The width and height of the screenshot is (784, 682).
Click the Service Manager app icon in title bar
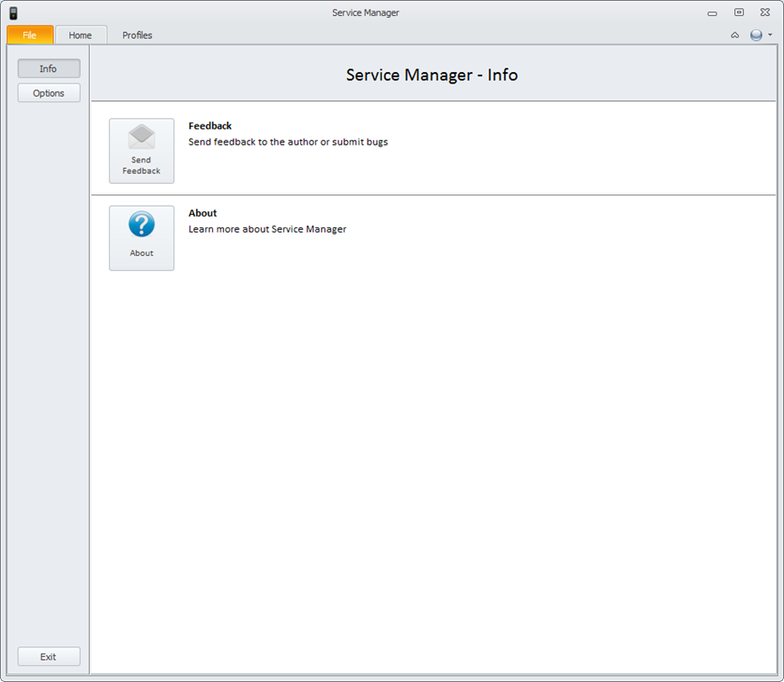(13, 13)
